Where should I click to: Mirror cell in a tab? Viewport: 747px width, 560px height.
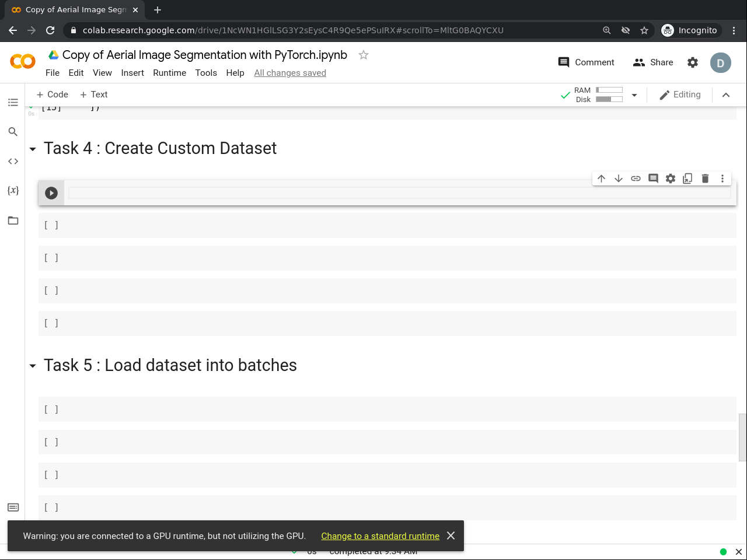[687, 178]
